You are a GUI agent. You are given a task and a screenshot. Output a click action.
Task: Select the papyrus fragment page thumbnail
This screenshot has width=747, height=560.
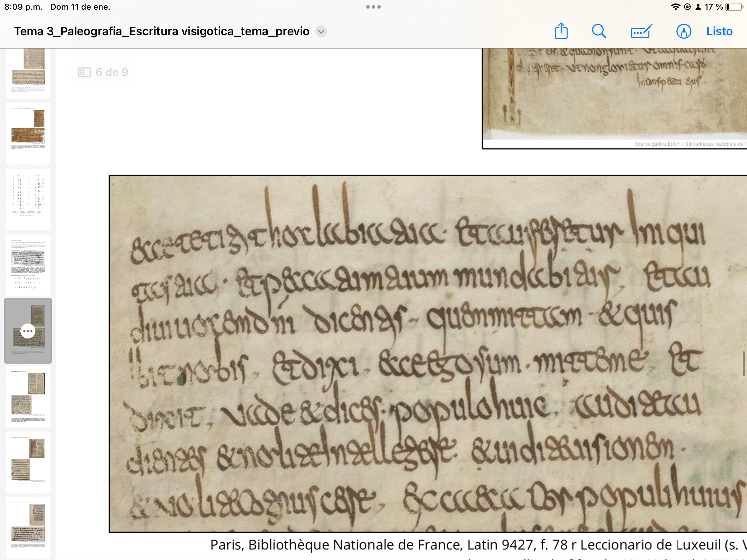point(28,133)
